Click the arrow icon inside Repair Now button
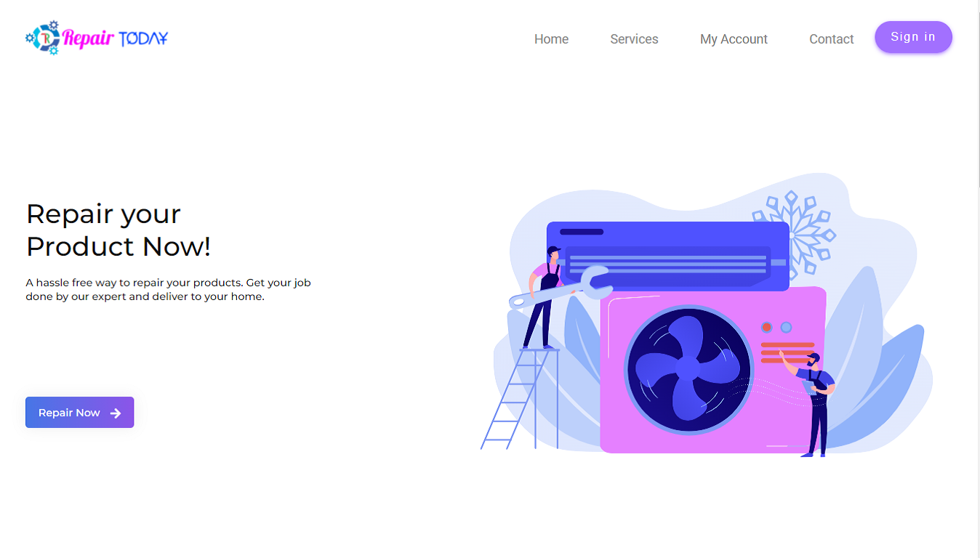 tap(116, 413)
